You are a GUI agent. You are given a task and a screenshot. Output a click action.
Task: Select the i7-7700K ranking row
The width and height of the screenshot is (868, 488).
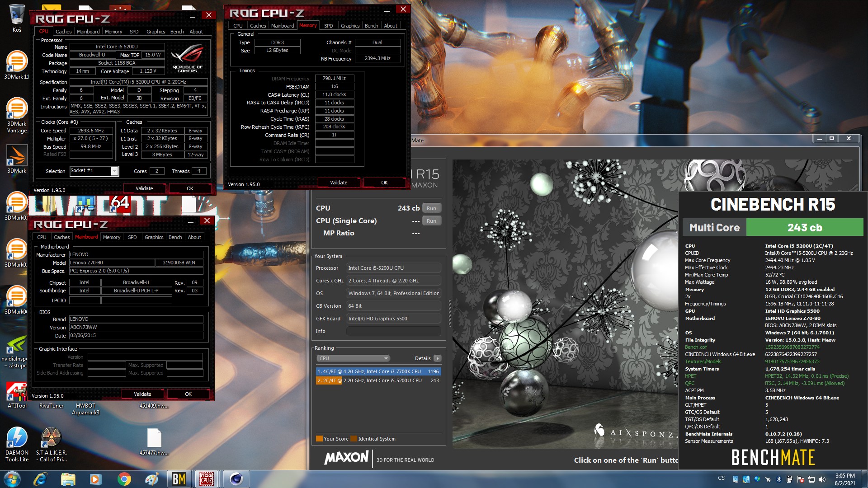coord(378,371)
